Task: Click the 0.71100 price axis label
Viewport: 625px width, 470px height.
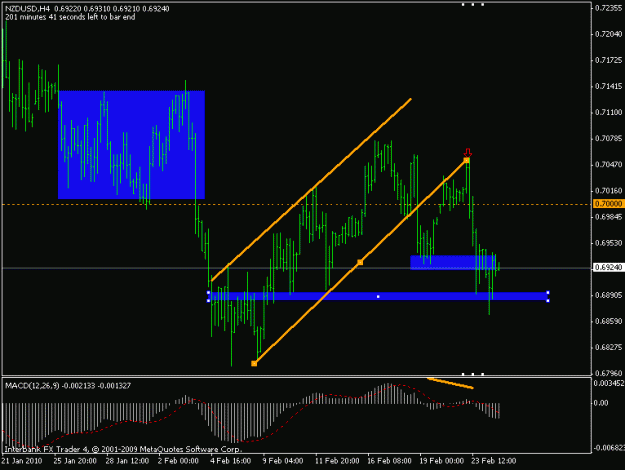Action: (609, 112)
